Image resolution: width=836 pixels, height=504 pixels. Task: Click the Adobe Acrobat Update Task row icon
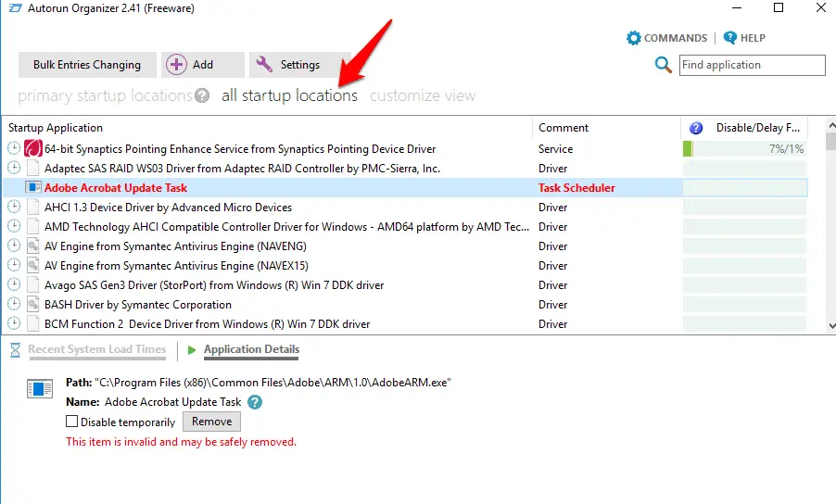(x=33, y=187)
